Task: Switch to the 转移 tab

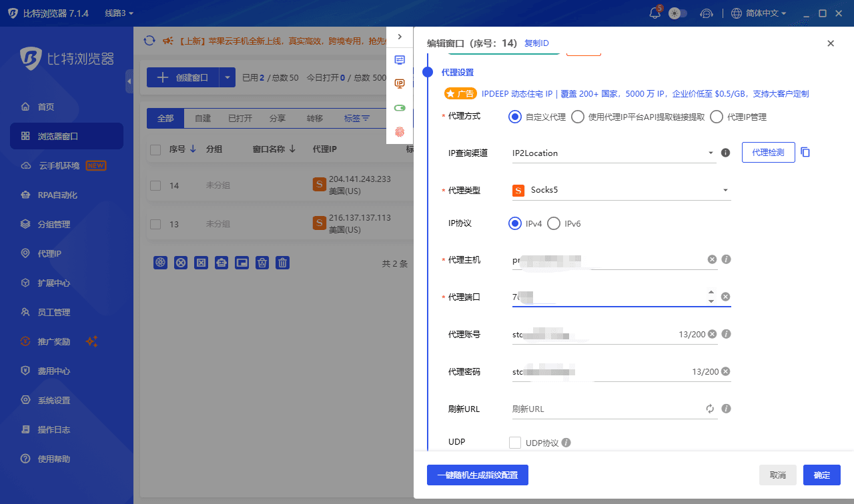Action: coord(315,118)
